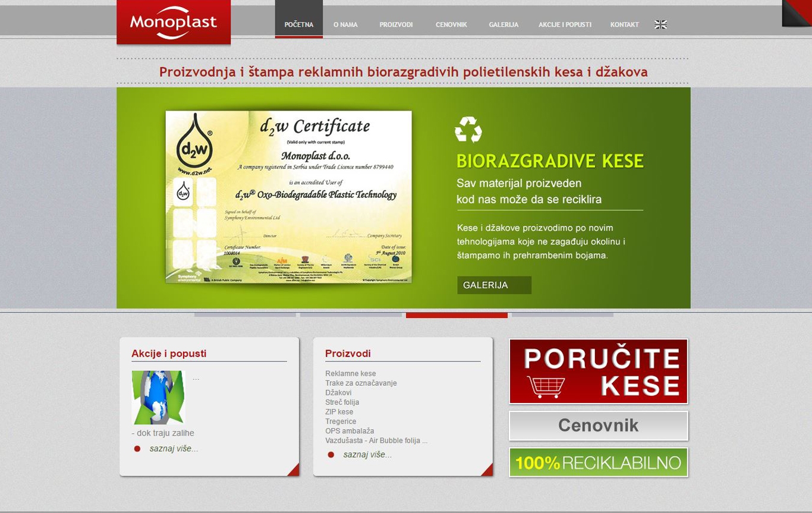
Task: Open the gray Cenovnik button
Action: tap(599, 426)
